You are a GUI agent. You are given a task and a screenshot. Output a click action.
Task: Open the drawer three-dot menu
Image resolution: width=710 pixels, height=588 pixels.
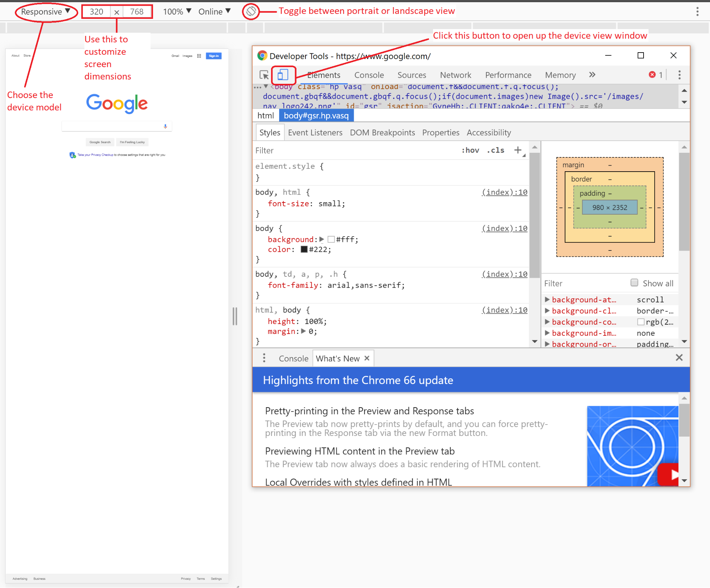pos(264,358)
